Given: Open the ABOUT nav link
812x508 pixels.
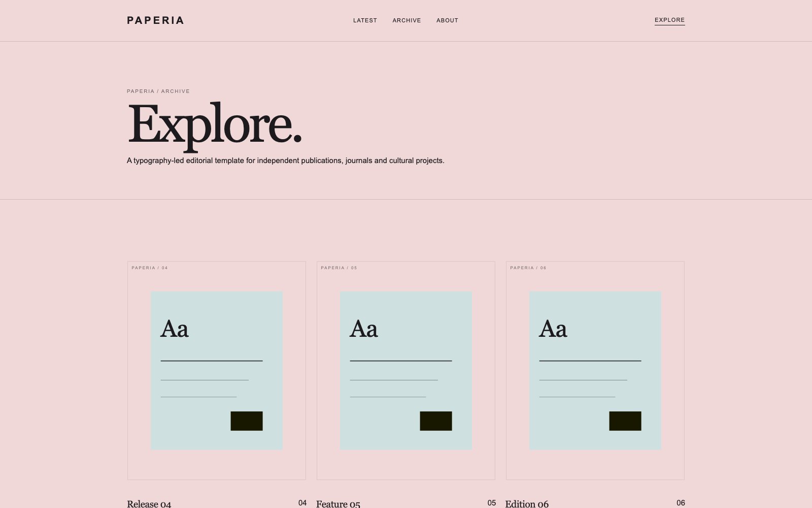Looking at the screenshot, I should 447,20.
